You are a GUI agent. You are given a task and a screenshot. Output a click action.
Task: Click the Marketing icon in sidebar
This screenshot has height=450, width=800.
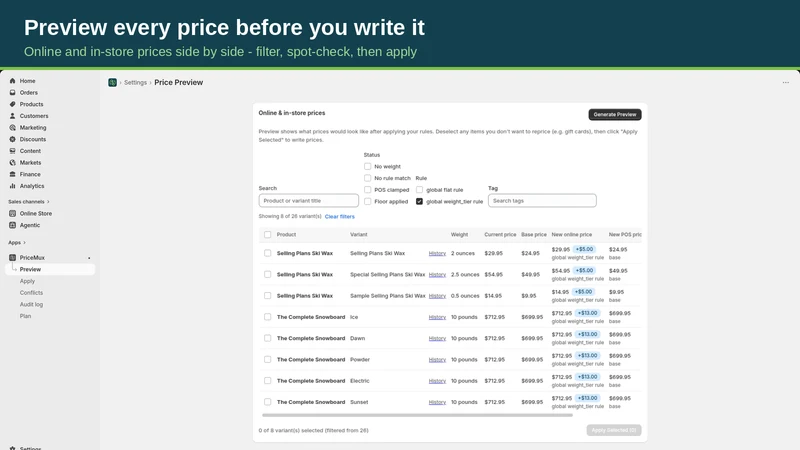[13, 128]
